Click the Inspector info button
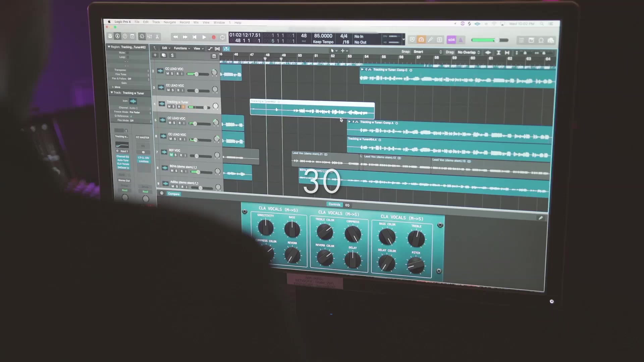The image size is (644, 362). coord(117,36)
